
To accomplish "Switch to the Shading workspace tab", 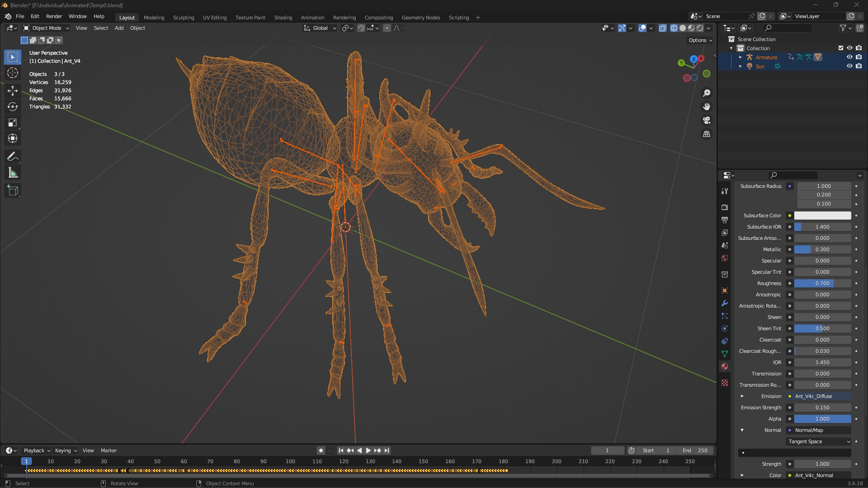I will [283, 18].
